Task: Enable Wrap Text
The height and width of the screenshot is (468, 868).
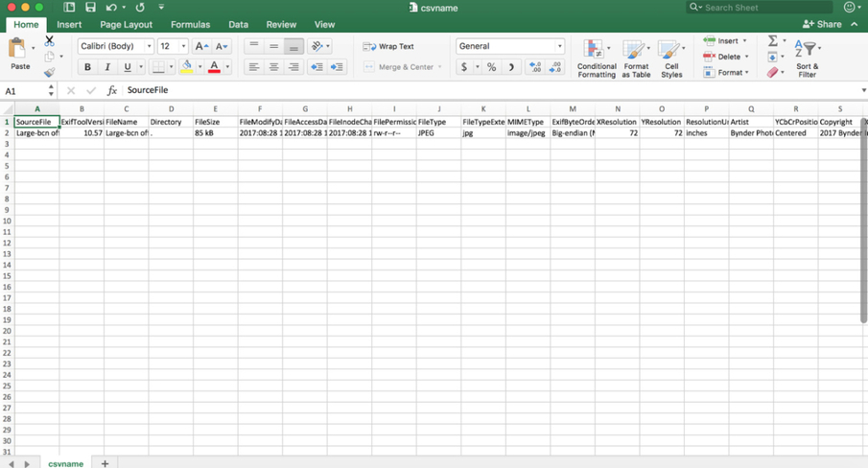Action: tap(388, 46)
